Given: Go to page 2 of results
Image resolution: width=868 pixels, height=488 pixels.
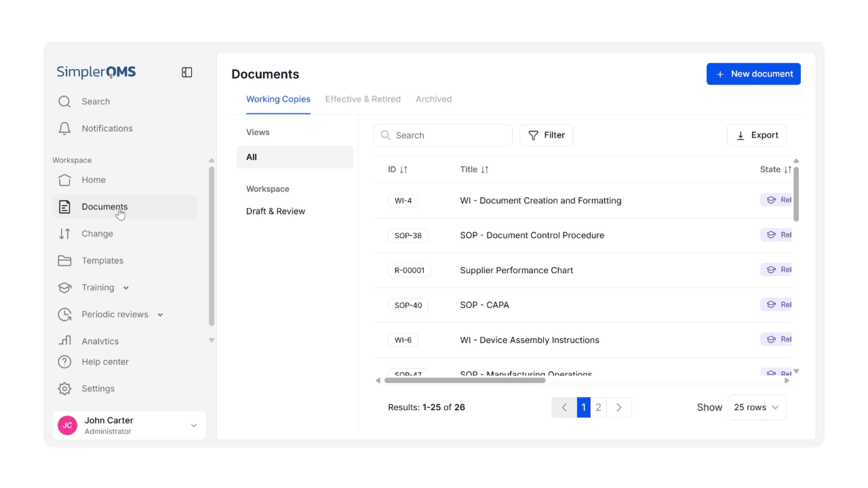Looking at the screenshot, I should pos(598,407).
